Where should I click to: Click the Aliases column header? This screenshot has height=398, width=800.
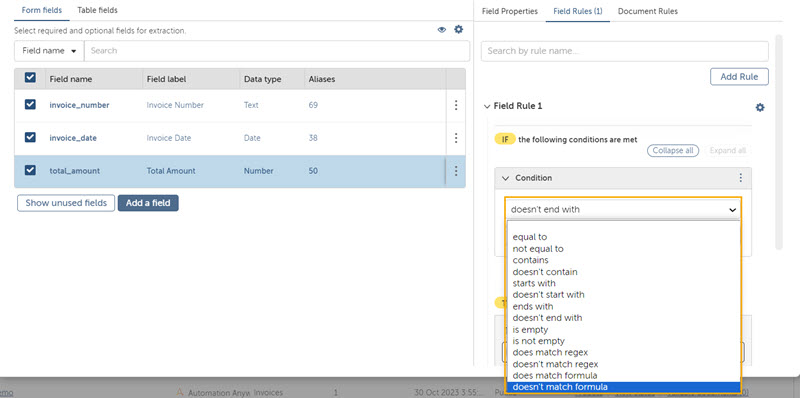tap(321, 79)
